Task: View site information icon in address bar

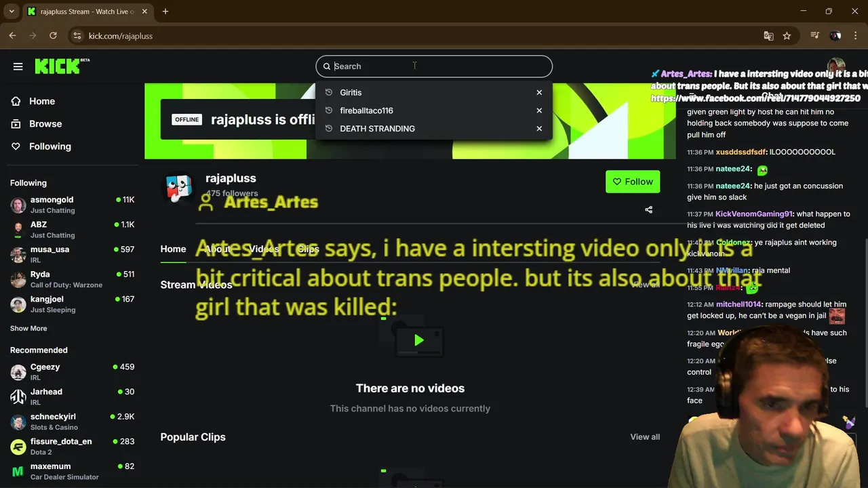Action: point(77,36)
